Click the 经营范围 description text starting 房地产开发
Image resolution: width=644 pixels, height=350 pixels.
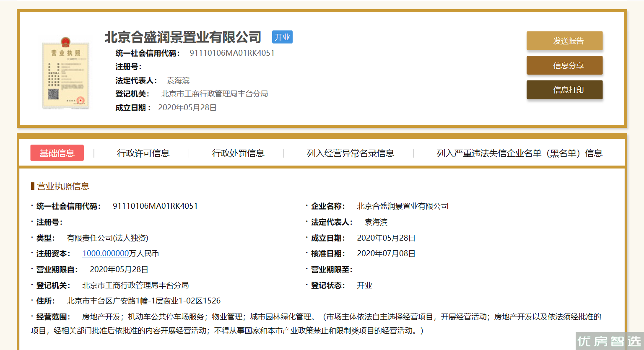[316, 324]
